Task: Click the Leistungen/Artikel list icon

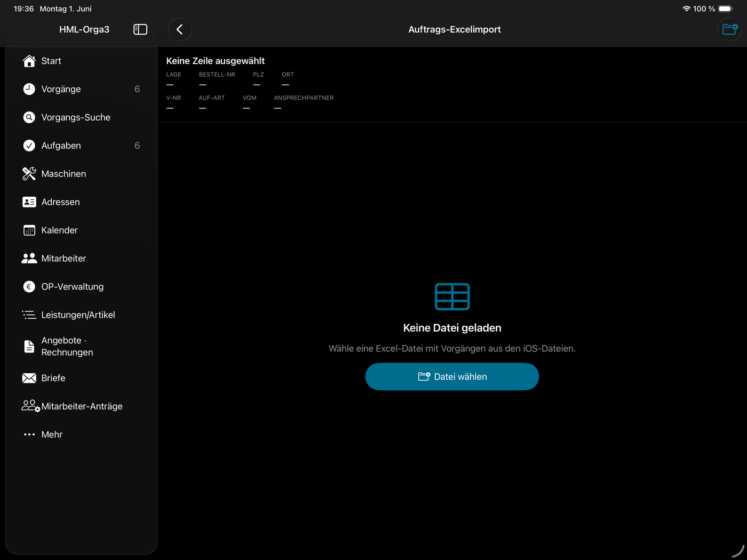Action: pyautogui.click(x=29, y=315)
